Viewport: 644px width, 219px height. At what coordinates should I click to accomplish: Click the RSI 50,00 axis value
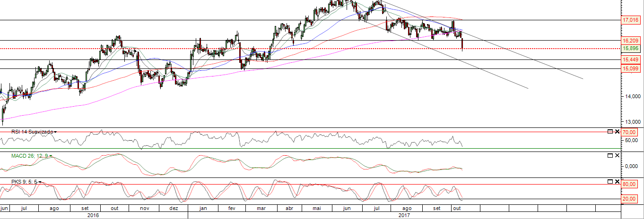click(x=631, y=140)
